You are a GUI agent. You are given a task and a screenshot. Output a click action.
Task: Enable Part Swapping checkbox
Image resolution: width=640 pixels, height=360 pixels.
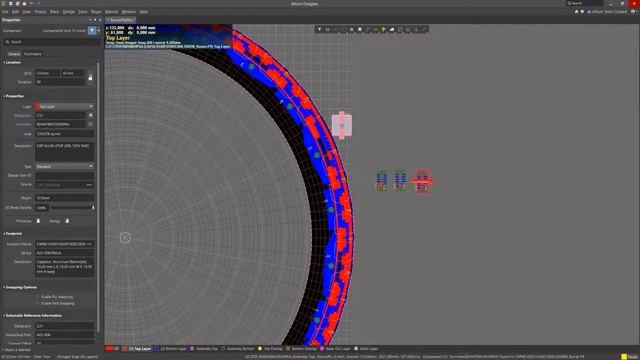click(38, 303)
